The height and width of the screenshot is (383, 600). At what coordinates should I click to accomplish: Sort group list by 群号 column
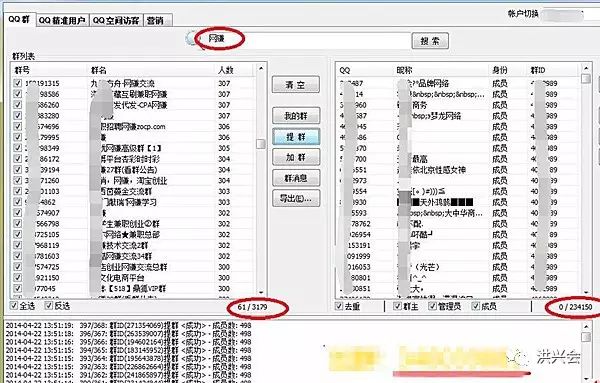tap(22, 70)
